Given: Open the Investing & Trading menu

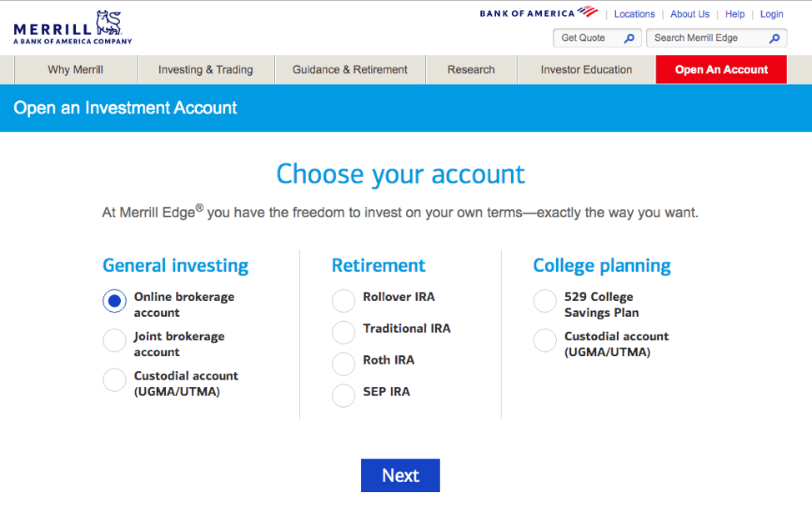Looking at the screenshot, I should click(x=206, y=70).
